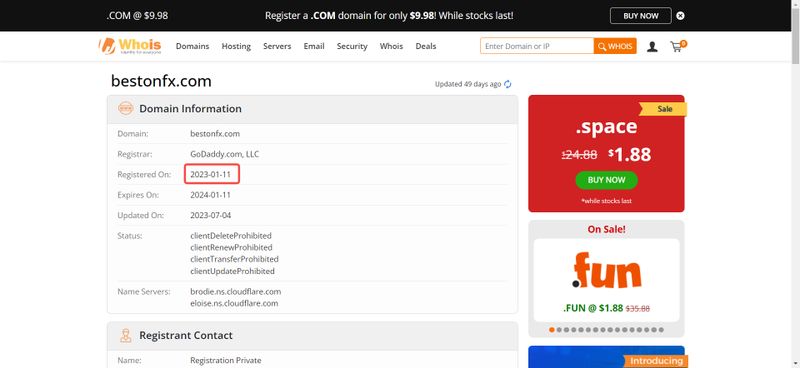Click the Registrant Contact section icon

[126, 335]
